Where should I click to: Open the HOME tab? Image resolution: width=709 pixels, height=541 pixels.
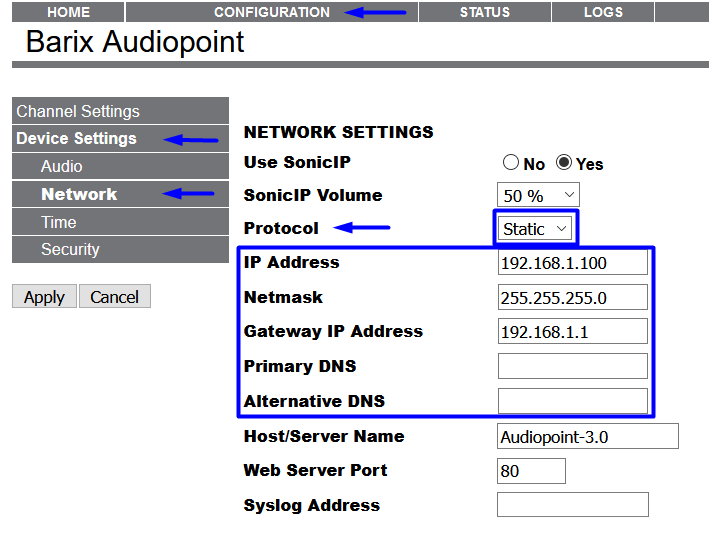68,12
